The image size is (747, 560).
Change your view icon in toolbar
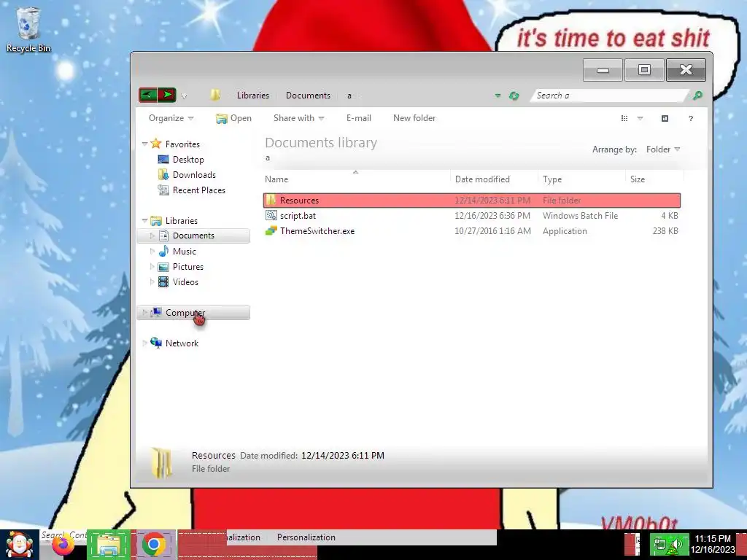pos(624,119)
